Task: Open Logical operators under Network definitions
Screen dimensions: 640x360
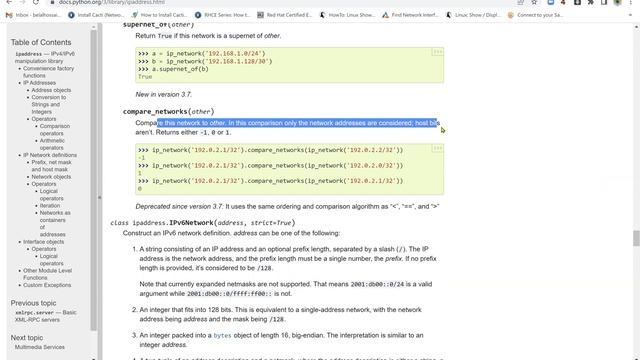Action: 51,195
